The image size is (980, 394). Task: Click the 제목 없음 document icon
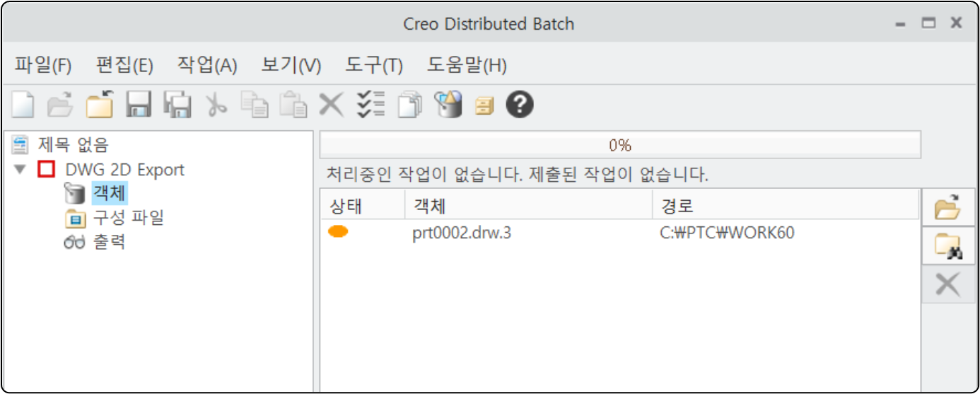[21, 145]
